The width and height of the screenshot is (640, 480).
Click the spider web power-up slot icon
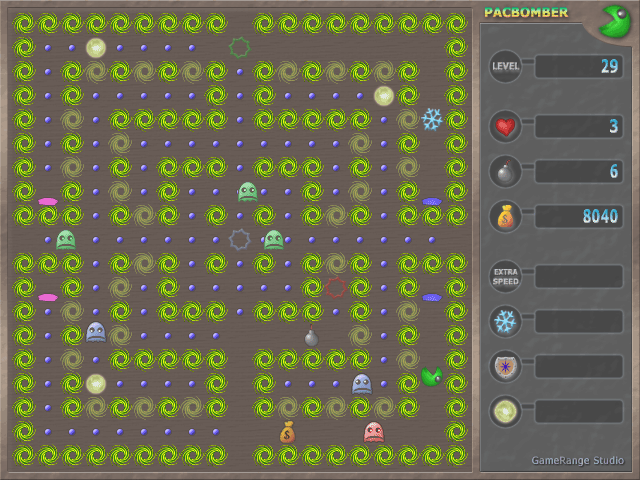click(505, 366)
